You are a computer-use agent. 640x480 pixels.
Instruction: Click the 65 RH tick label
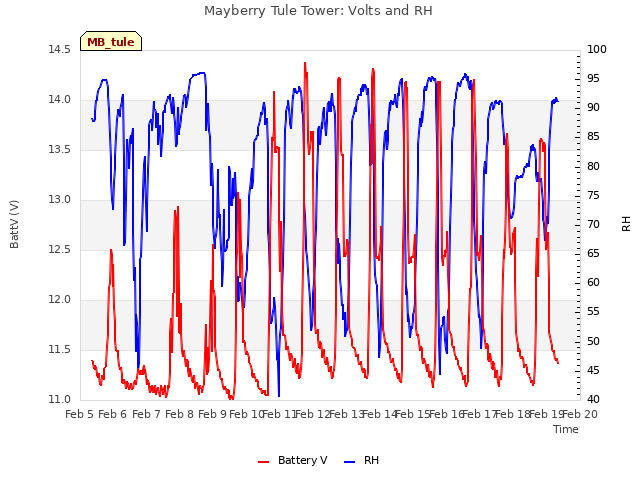click(x=593, y=253)
